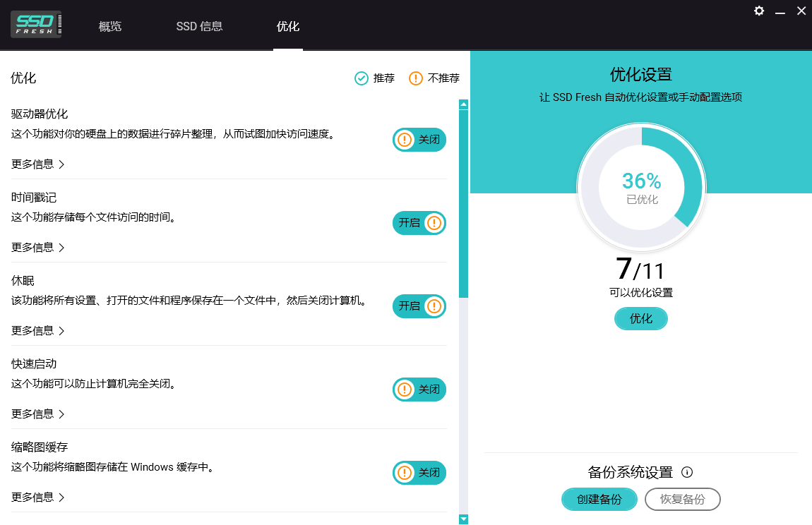This screenshot has width=812, height=525.
Task: Click the 优化 button to optimize settings
Action: (x=640, y=318)
